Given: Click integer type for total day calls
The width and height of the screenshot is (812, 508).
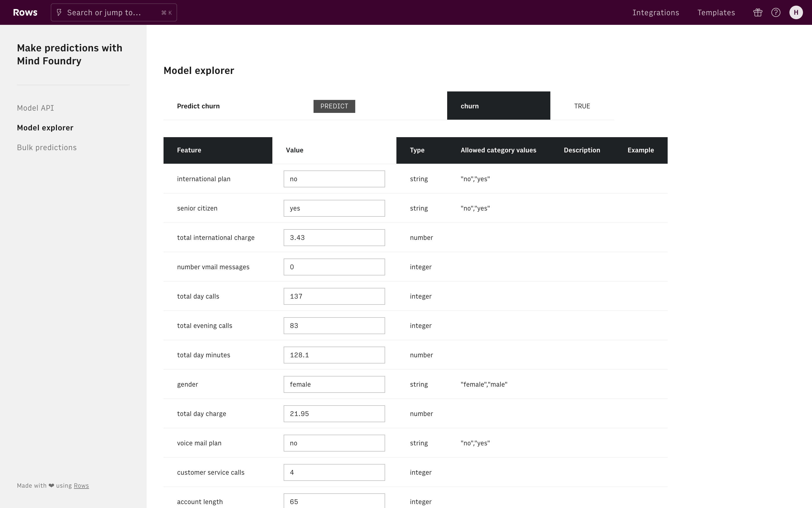Looking at the screenshot, I should click(x=421, y=296).
